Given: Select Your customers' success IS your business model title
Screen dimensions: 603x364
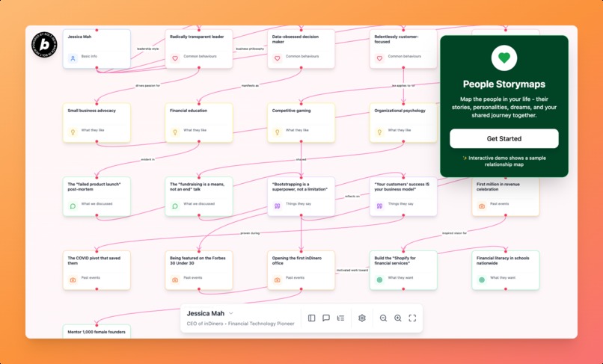Looking at the screenshot, I should click(402, 187).
